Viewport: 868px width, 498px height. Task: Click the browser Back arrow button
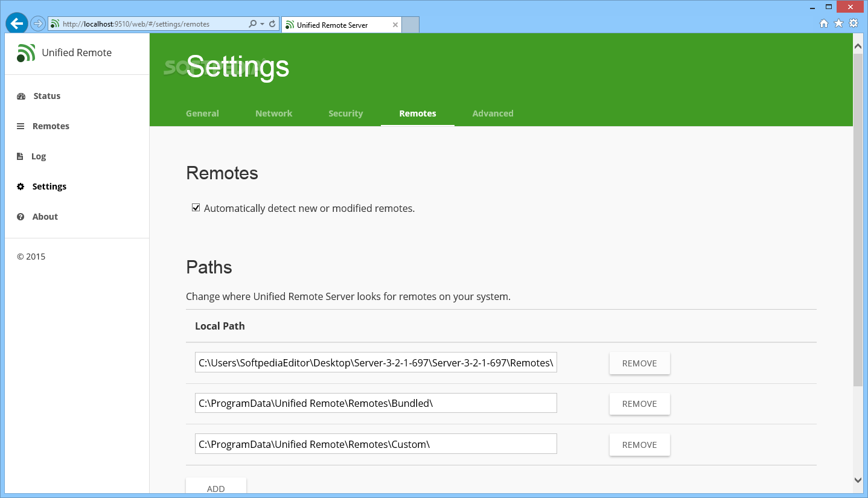coord(17,24)
